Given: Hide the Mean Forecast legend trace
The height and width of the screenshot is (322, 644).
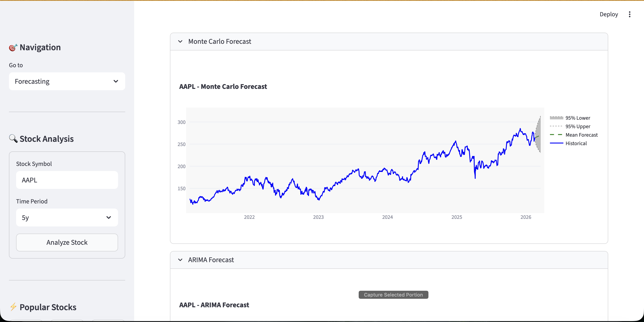Looking at the screenshot, I should point(581,135).
